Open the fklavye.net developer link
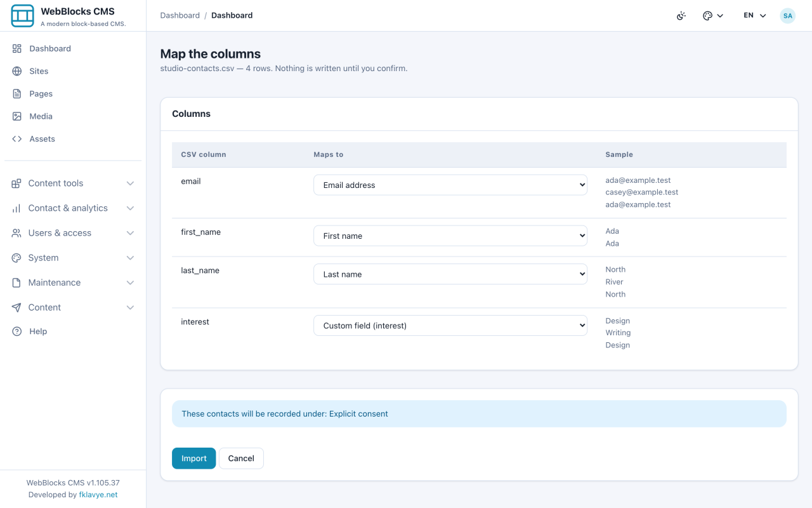The width and height of the screenshot is (812, 508). pyautogui.click(x=98, y=495)
